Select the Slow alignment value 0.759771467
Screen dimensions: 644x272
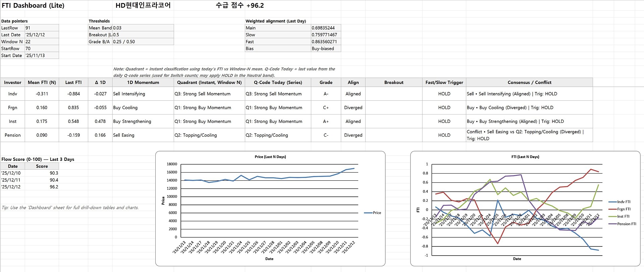[326, 35]
